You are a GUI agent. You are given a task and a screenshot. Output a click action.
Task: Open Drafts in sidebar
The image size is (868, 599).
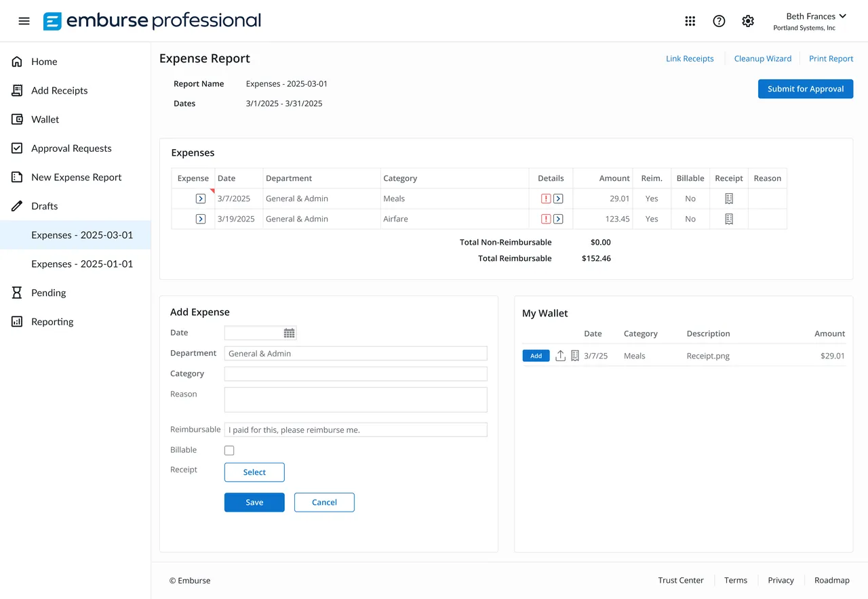[45, 206]
